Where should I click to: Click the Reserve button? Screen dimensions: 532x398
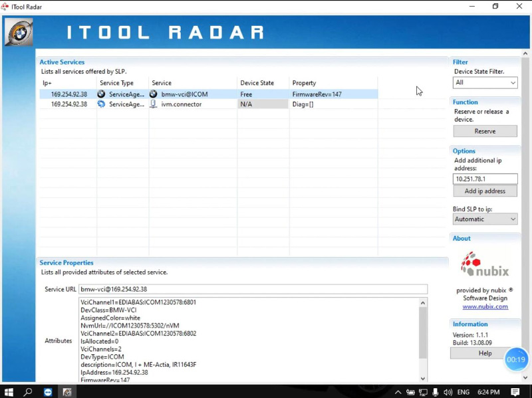click(x=485, y=131)
